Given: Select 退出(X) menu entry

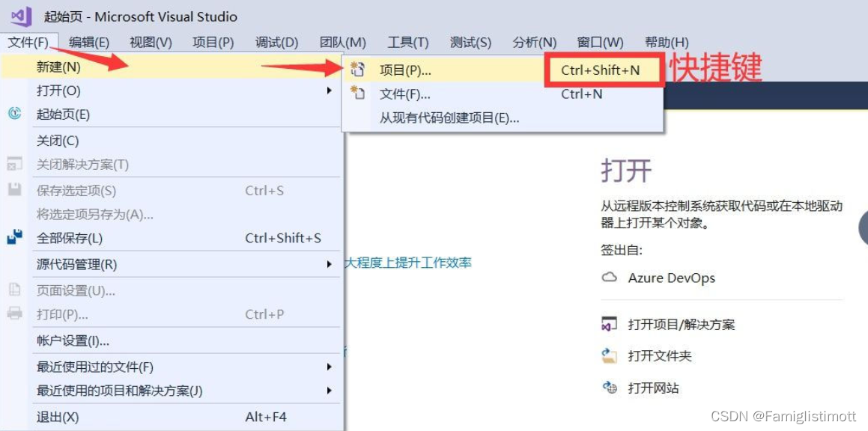Looking at the screenshot, I should (x=172, y=417).
